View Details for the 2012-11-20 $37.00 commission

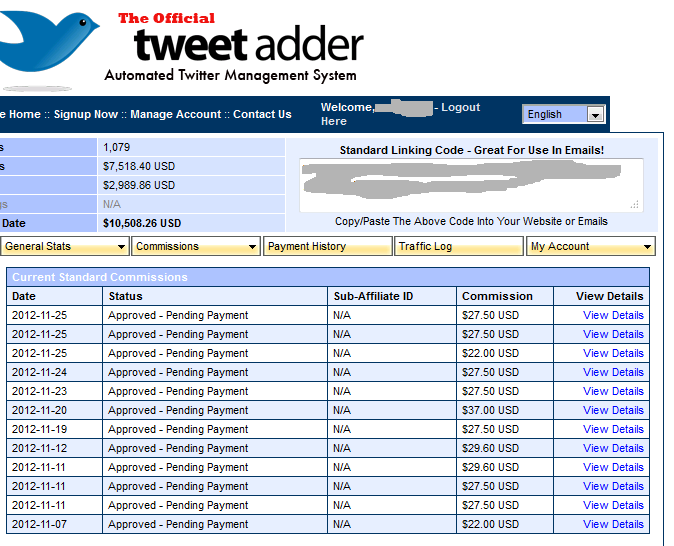point(613,410)
